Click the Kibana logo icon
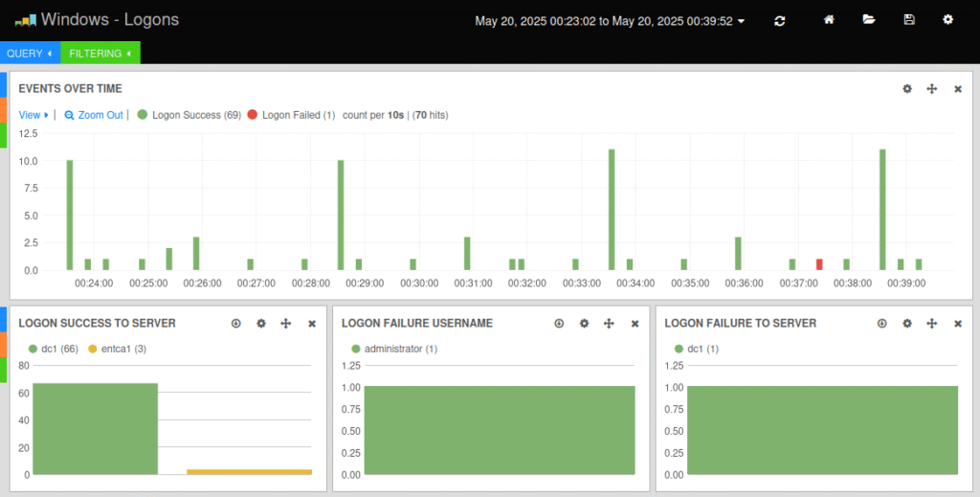 [x=26, y=21]
